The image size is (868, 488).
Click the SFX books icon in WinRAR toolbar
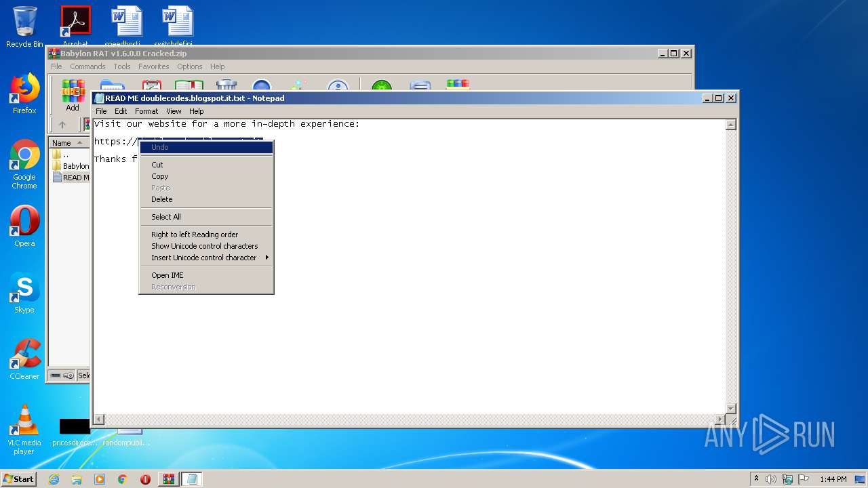click(x=458, y=85)
